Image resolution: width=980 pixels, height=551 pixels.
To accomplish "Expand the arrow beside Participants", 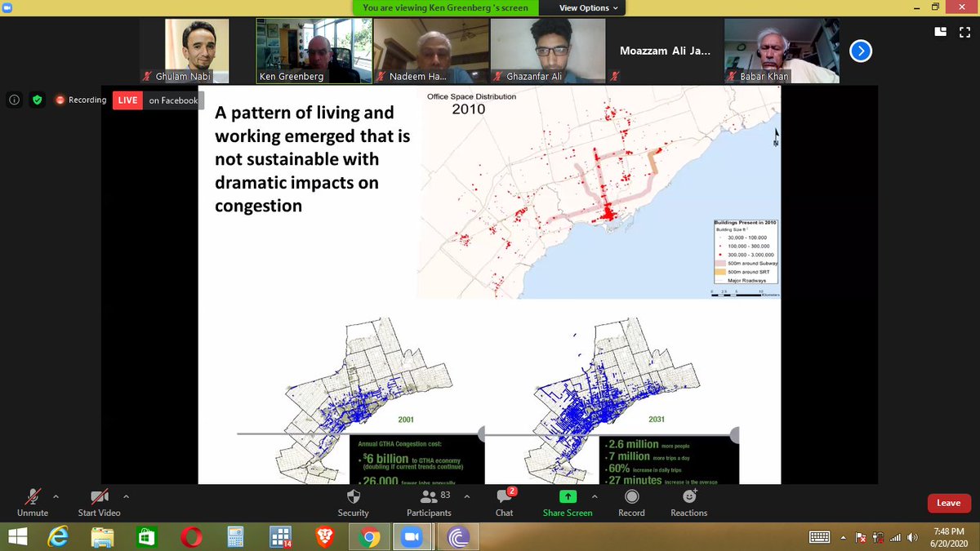I will tap(469, 496).
